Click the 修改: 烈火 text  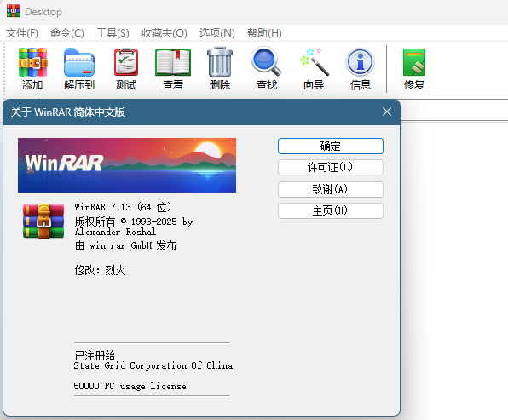(x=100, y=270)
